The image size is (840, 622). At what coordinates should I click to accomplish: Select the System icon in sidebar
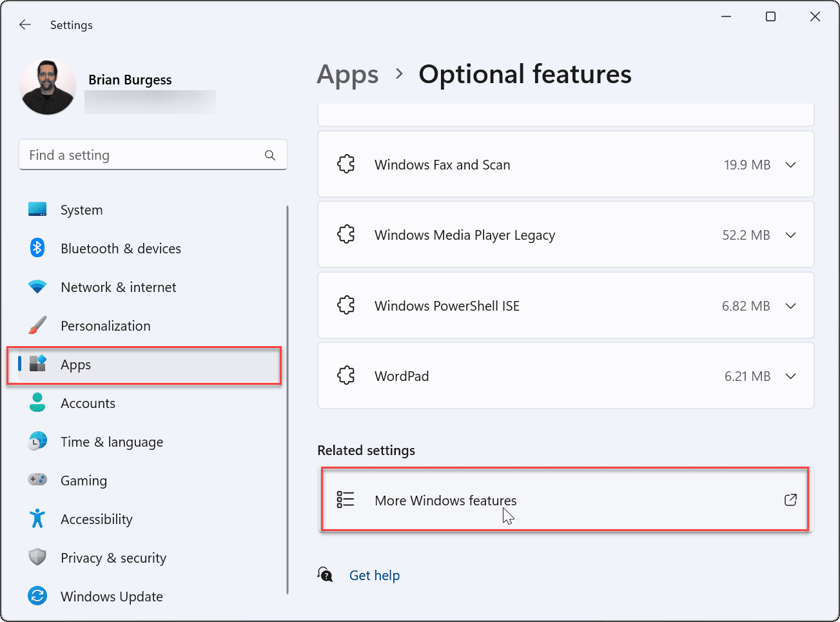[37, 209]
